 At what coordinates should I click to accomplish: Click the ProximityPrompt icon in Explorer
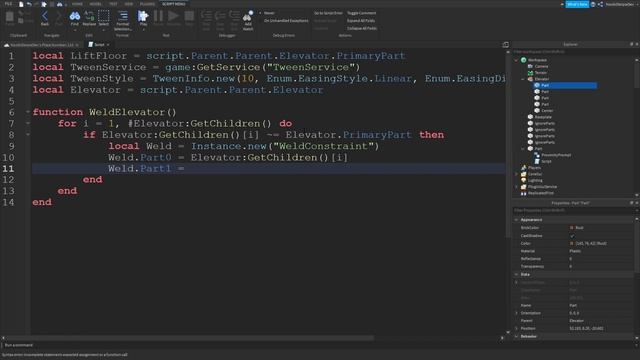click(537, 155)
